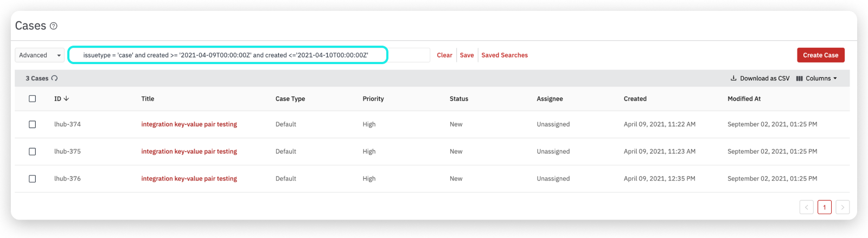
Task: Click Unassigned for lhub-375
Action: (553, 152)
